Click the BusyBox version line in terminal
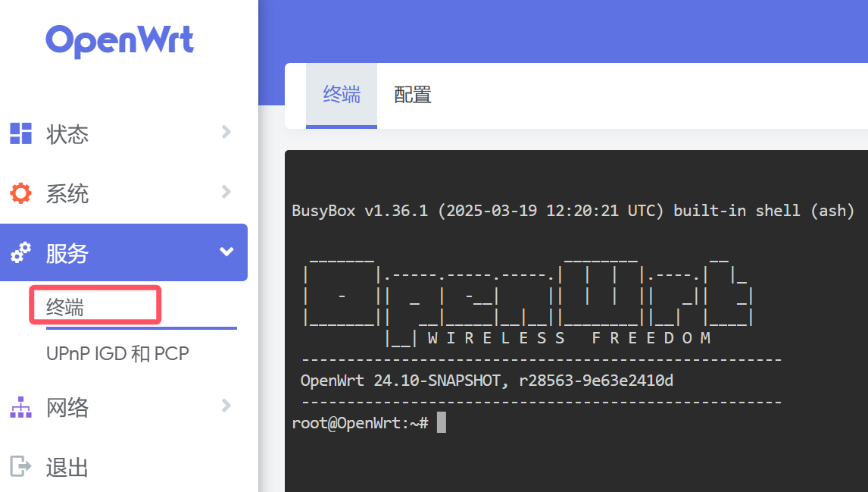 point(573,211)
